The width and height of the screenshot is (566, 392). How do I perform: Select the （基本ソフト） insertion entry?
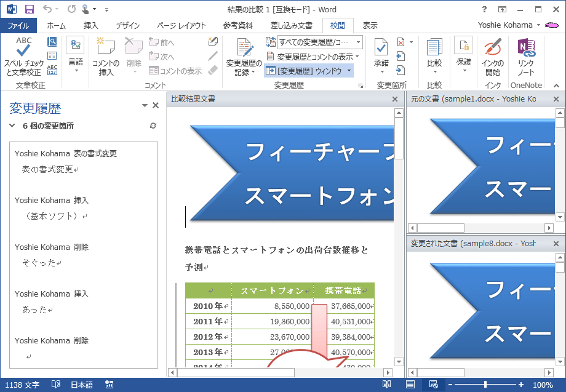pyautogui.click(x=84, y=208)
